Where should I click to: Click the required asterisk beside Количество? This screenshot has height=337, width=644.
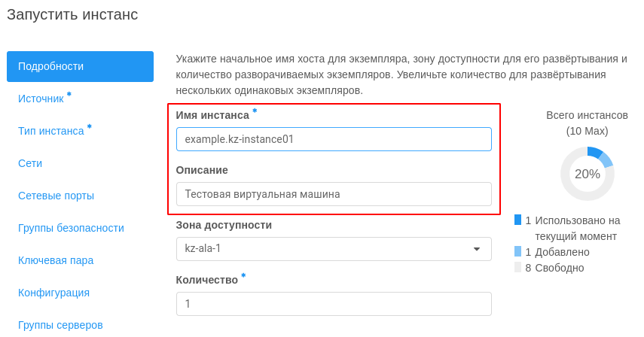pos(243,275)
